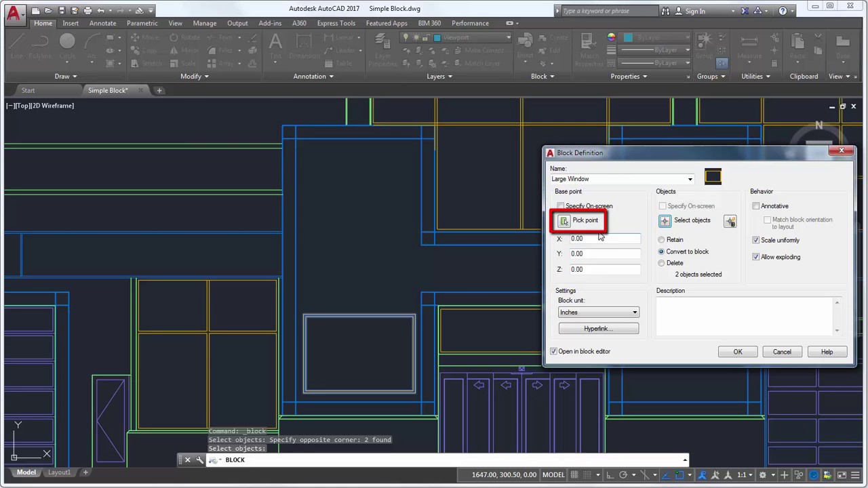Image resolution: width=868 pixels, height=488 pixels.
Task: Click the Help question mark icon
Action: [x=783, y=11]
